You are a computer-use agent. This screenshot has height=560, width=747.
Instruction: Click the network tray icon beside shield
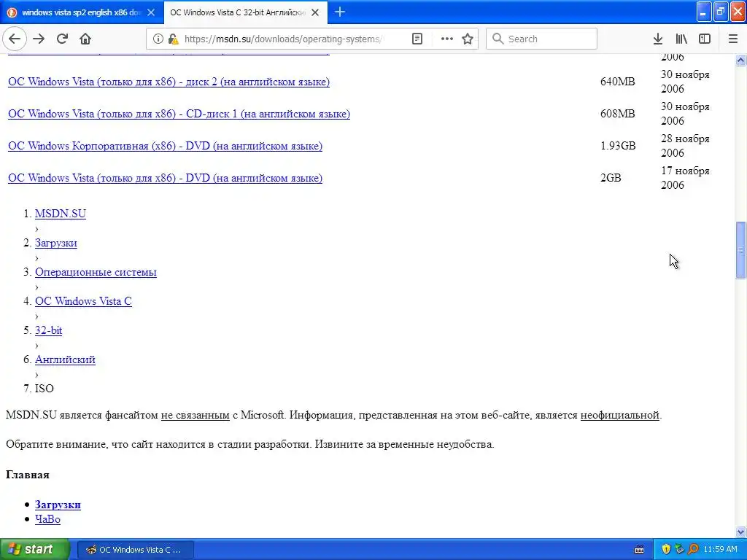coord(680,550)
